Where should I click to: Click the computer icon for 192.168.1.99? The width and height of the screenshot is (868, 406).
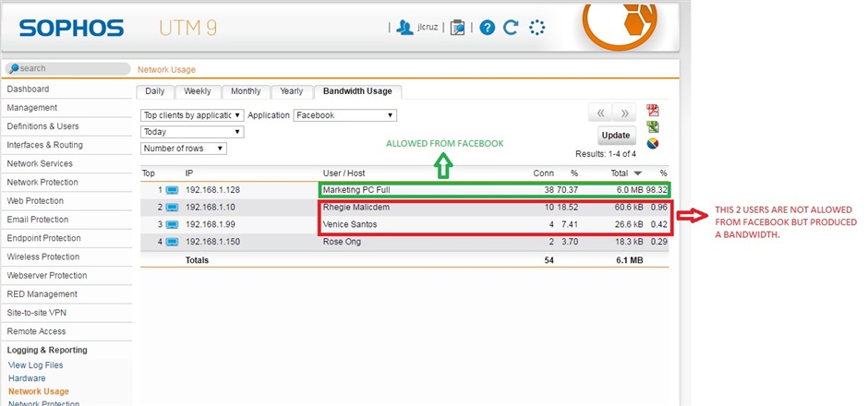click(x=172, y=224)
